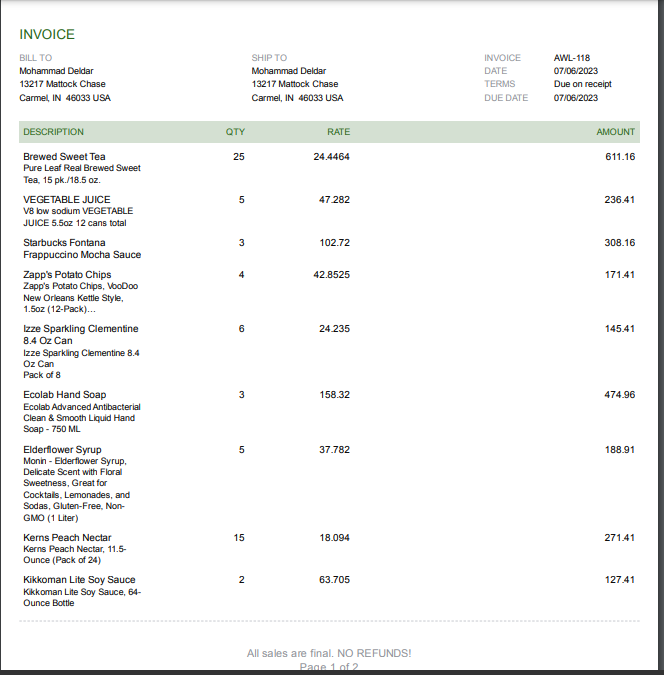Click rate 24.235 for Izze Sparkling

coord(334,329)
